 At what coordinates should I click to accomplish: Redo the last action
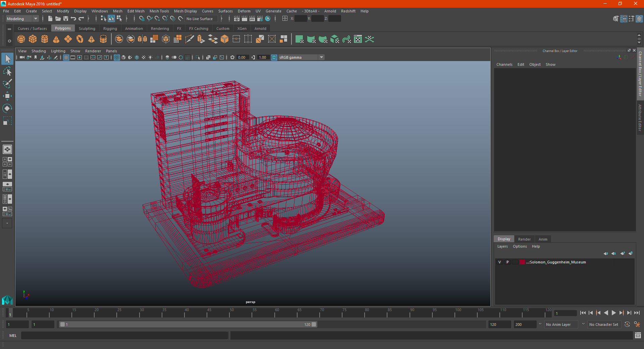(81, 19)
